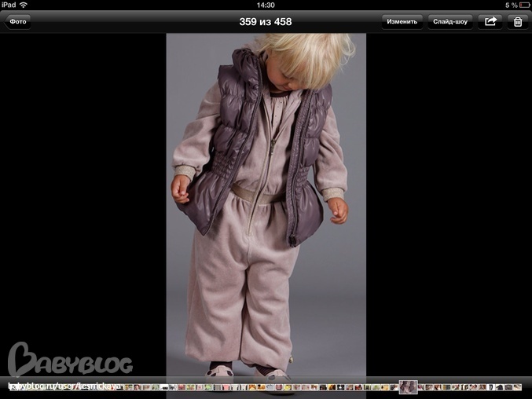Tap thumbnail just left of enlarged one
The width and height of the screenshot is (532, 399).
point(395,387)
